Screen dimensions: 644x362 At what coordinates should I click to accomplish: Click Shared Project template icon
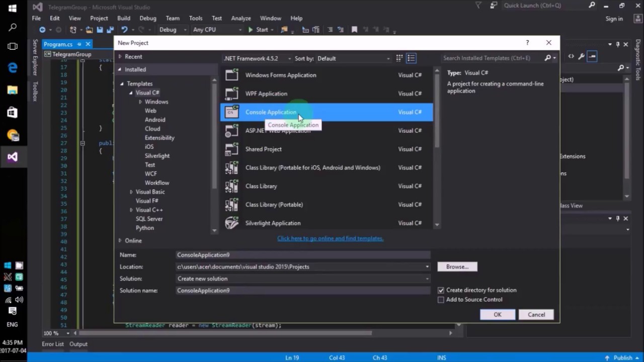tap(231, 149)
